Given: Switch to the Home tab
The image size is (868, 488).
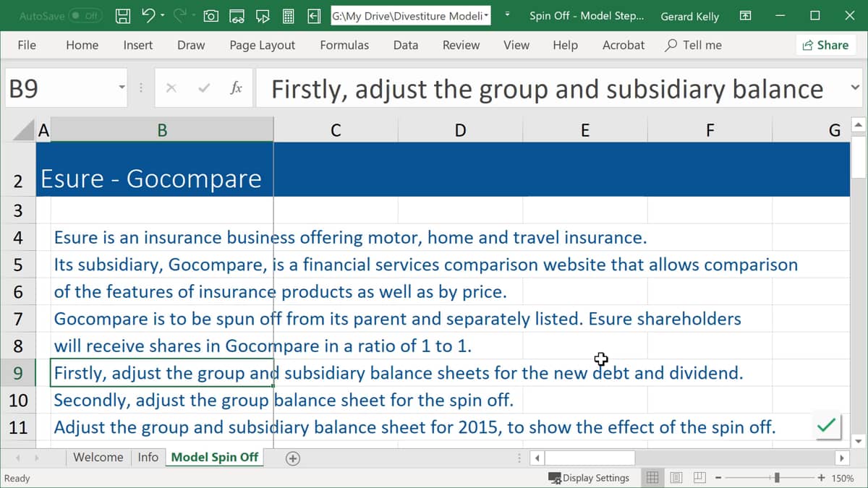Looking at the screenshot, I should 82,45.
